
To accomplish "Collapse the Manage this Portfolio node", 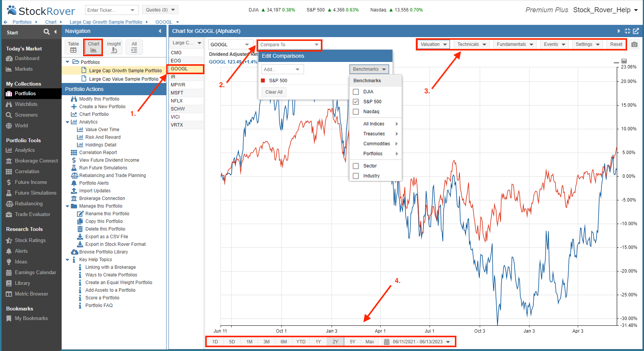I will (67, 206).
